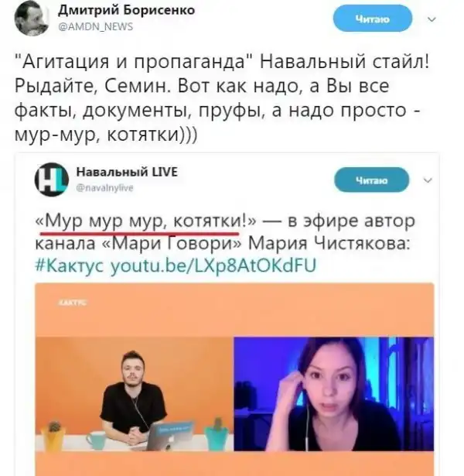Click the КАКТУС logo in video preview
The height and width of the screenshot is (476, 464).
coord(72,303)
